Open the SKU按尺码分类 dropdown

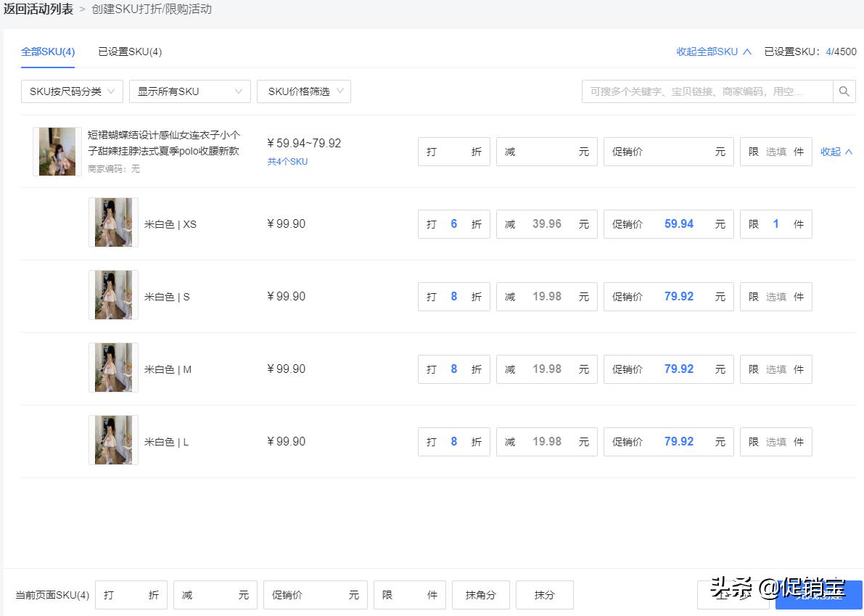[x=71, y=91]
